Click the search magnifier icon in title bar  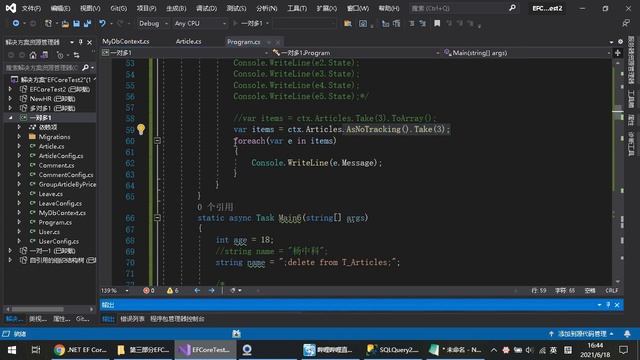coord(512,8)
